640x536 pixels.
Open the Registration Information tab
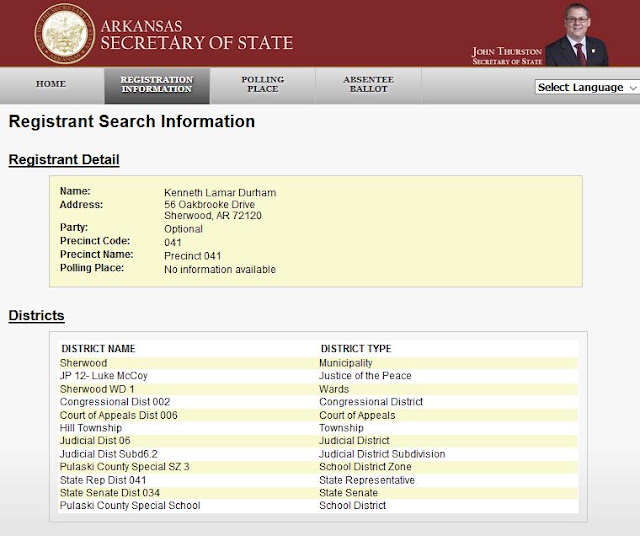click(157, 85)
